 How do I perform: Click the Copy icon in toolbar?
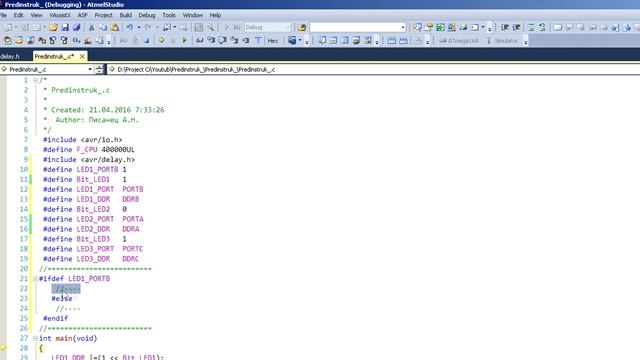pyautogui.click(x=103, y=27)
